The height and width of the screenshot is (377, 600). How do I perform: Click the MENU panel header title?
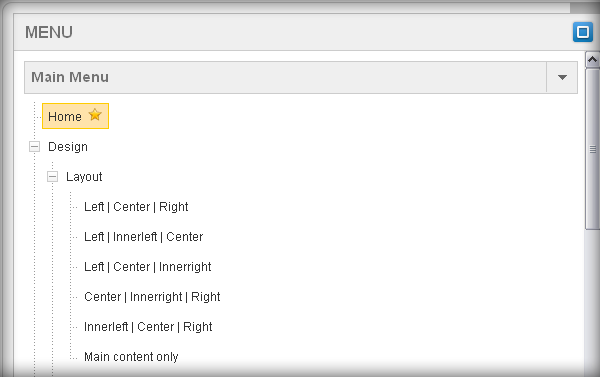click(x=49, y=32)
